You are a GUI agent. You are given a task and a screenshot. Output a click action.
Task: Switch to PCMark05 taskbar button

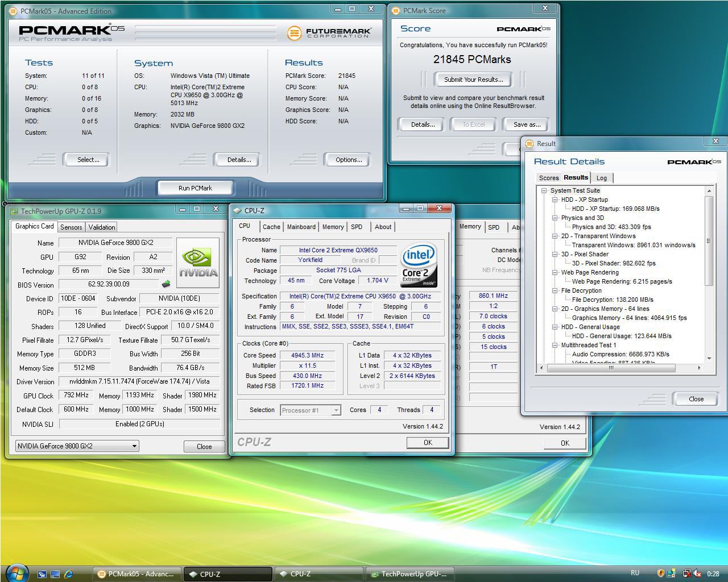(x=137, y=574)
